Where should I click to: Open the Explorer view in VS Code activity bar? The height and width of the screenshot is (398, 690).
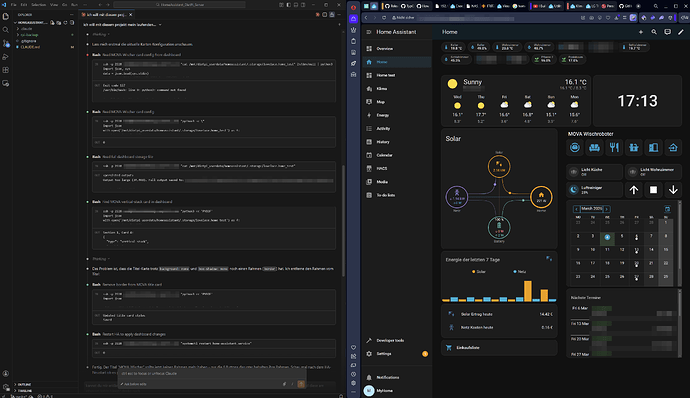[x=6, y=16]
